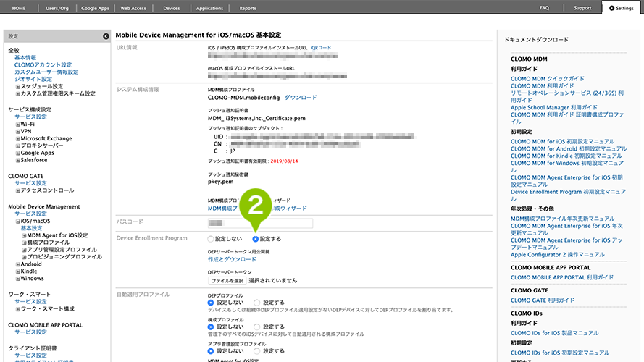The width and height of the screenshot is (644, 362).
Task: Open the Devices menu
Action: pos(171,8)
